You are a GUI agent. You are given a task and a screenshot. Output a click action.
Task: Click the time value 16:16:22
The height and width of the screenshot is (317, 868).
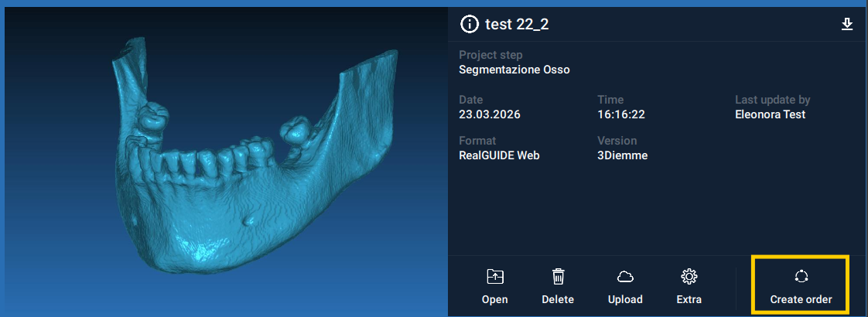(x=621, y=114)
